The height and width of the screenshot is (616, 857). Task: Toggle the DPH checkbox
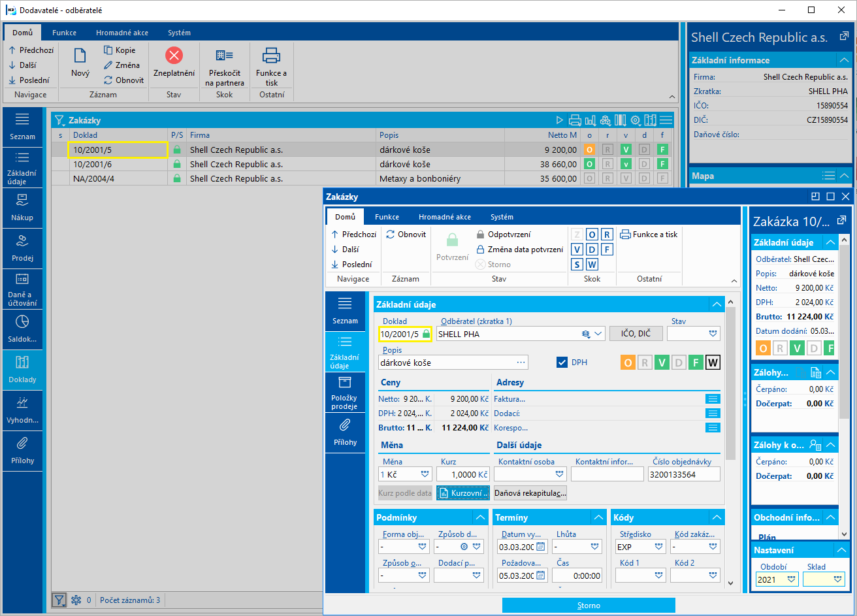click(x=562, y=363)
